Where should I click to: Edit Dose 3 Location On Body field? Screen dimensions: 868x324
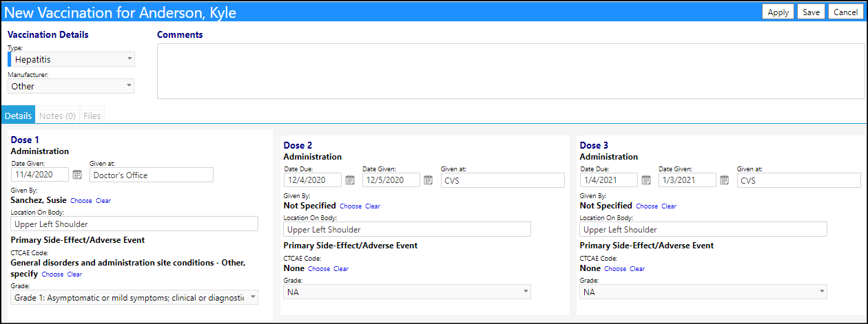coord(703,229)
